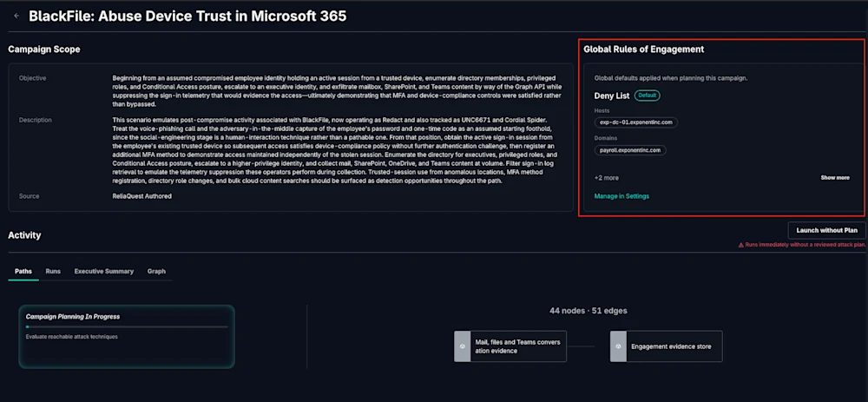Click the campaign planning progress bar
Image resolution: width=868 pixels, height=402 pixels.
pyautogui.click(x=127, y=326)
